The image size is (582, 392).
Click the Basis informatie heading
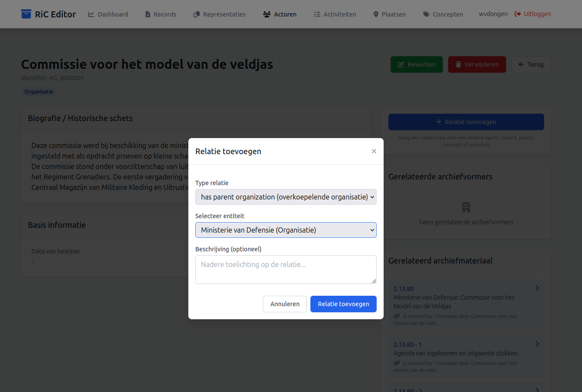[57, 225]
